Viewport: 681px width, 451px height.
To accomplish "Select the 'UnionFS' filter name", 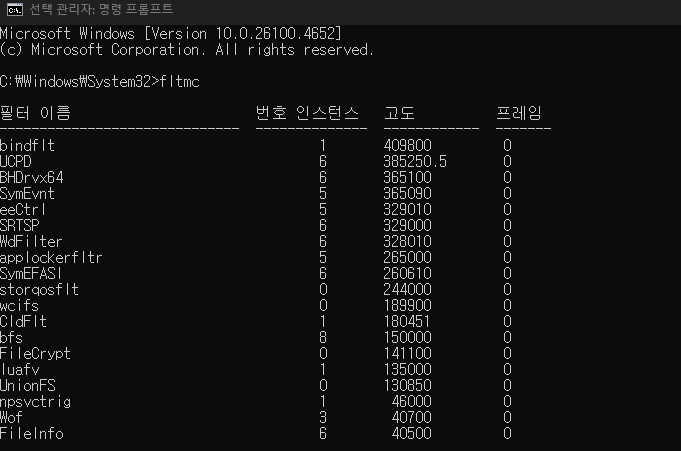I will pos(28,385).
